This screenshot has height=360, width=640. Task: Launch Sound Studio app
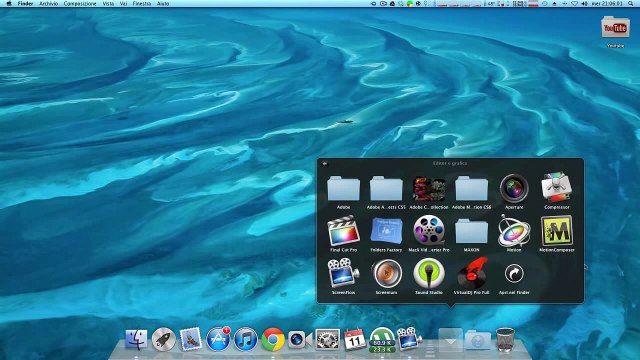click(x=429, y=273)
